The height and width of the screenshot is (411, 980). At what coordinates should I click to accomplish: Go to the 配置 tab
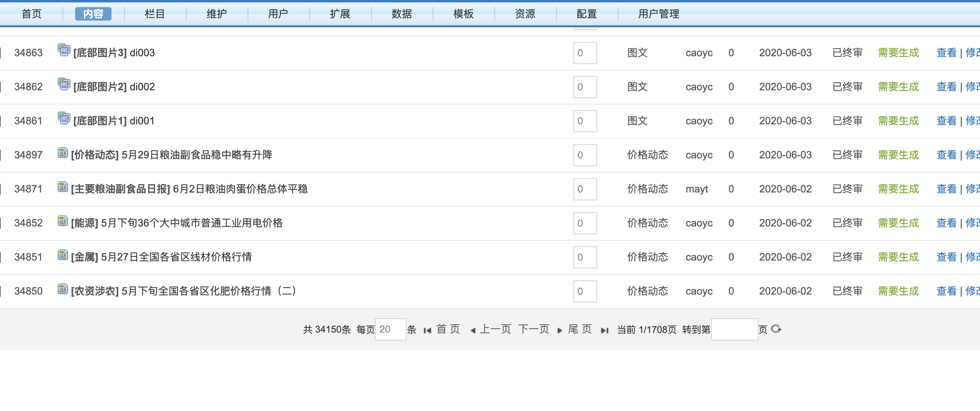tap(586, 14)
